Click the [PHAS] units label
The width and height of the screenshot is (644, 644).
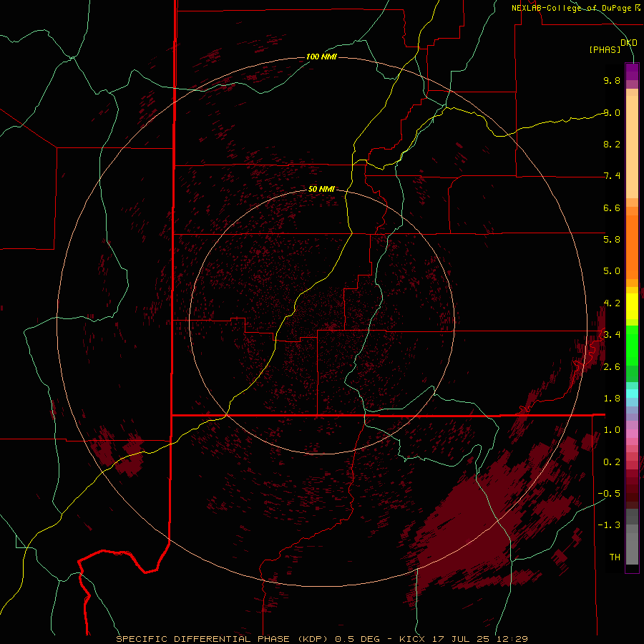click(605, 50)
